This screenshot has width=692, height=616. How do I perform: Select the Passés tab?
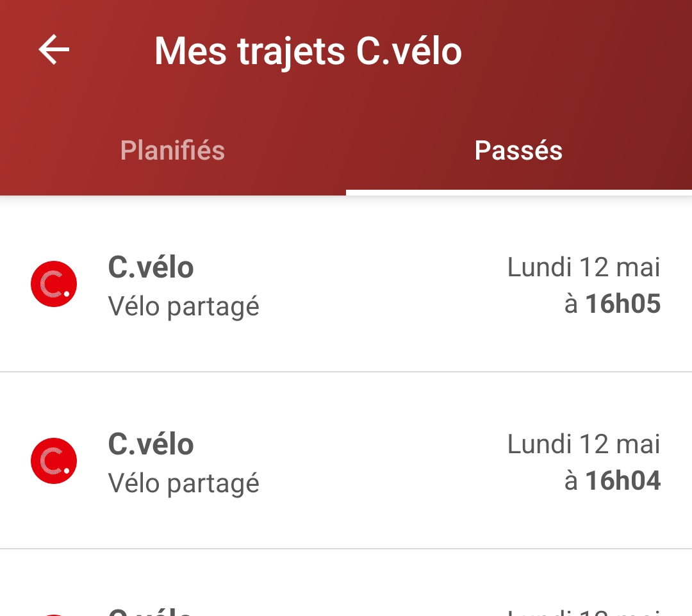518,151
